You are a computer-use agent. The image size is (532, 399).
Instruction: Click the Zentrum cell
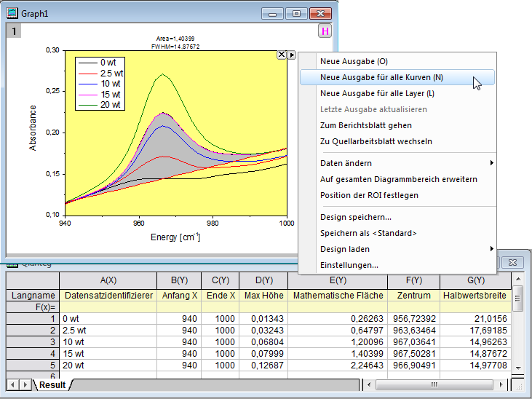(414, 296)
